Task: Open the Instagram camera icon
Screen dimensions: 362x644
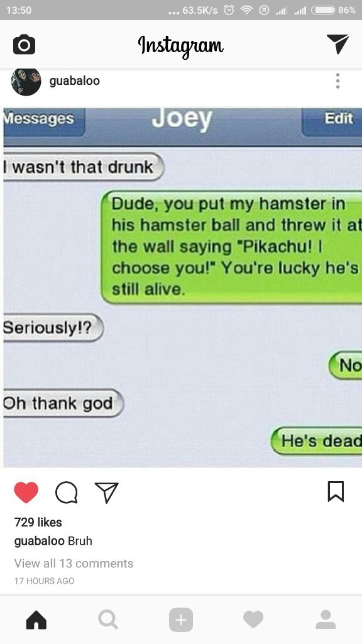Action: click(x=25, y=45)
